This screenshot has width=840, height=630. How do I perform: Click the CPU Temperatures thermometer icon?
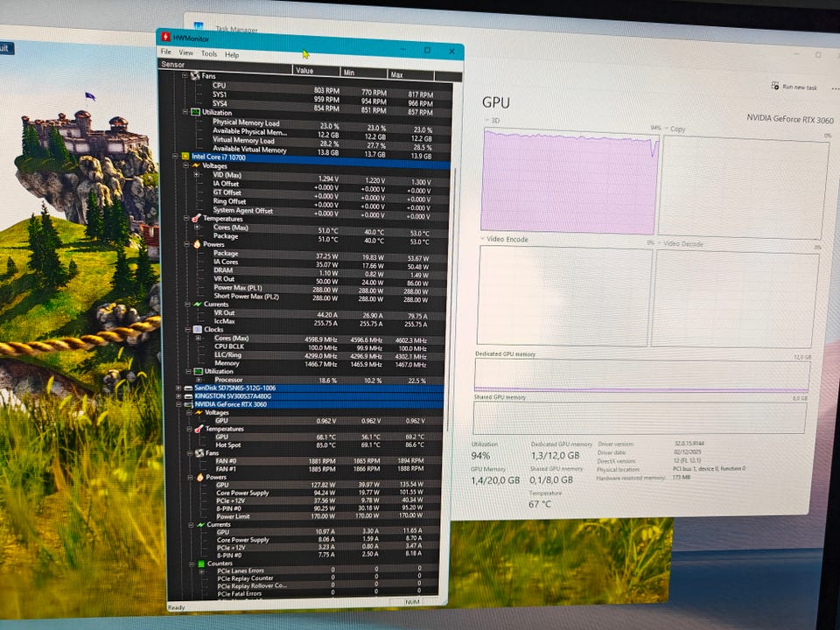point(197,218)
